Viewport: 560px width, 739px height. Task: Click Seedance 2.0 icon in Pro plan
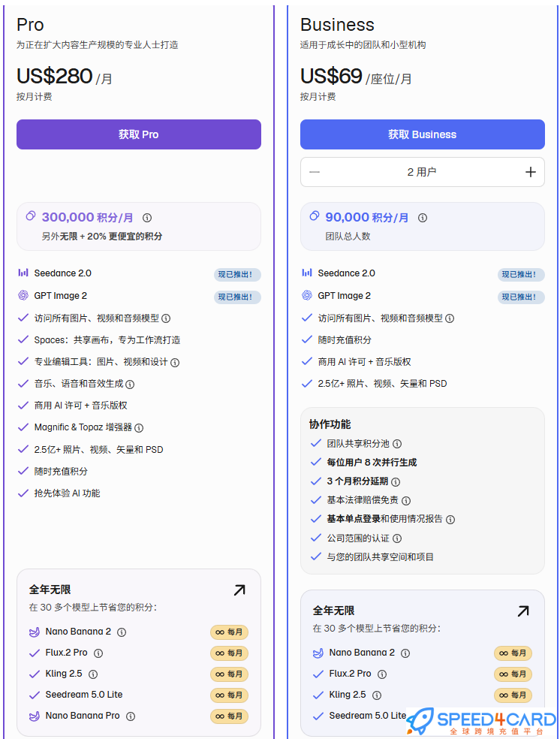click(23, 273)
